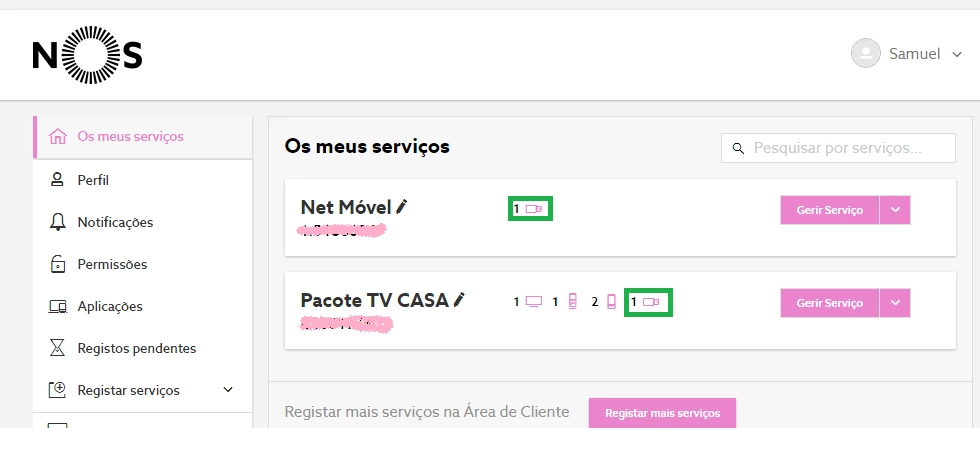The width and height of the screenshot is (980, 467).
Task: Open the Perfil menu item
Action: click(93, 180)
